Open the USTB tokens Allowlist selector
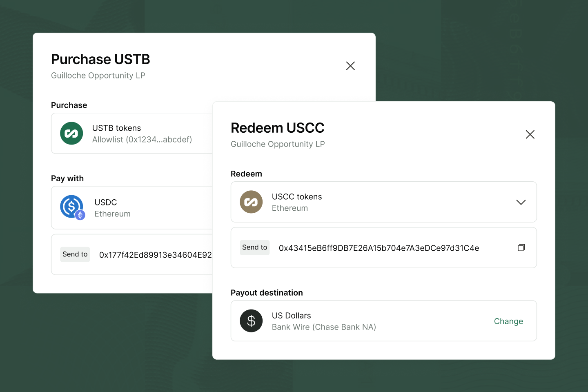Image resolution: width=588 pixels, height=392 pixels. click(142, 134)
